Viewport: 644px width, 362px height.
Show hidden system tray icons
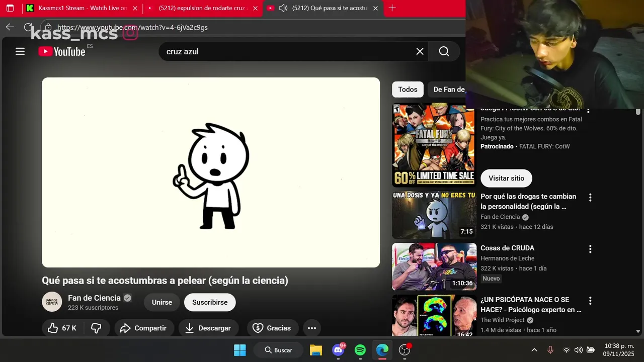click(534, 350)
